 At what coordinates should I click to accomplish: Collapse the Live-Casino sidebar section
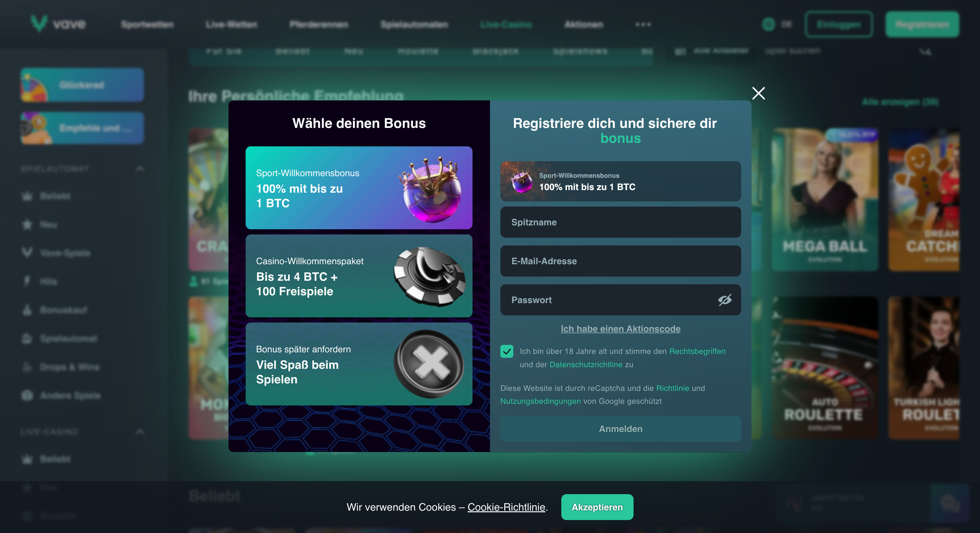pos(140,432)
